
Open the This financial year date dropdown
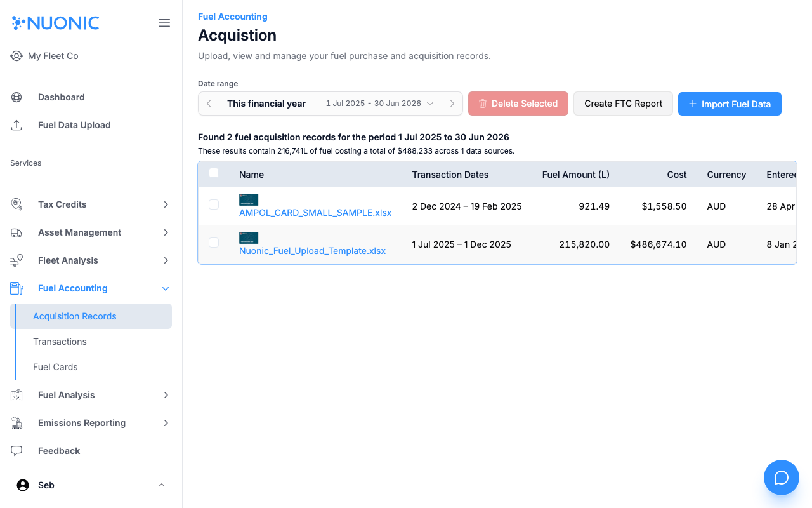pos(331,104)
